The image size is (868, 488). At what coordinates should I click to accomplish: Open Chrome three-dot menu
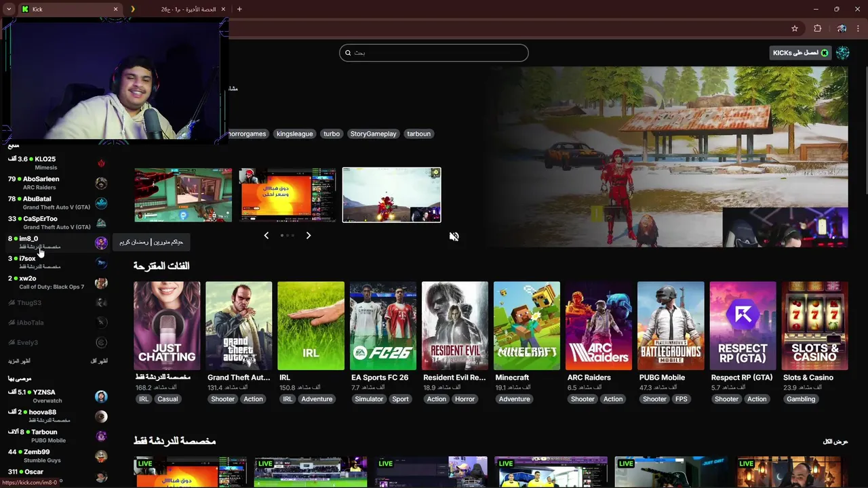click(859, 28)
